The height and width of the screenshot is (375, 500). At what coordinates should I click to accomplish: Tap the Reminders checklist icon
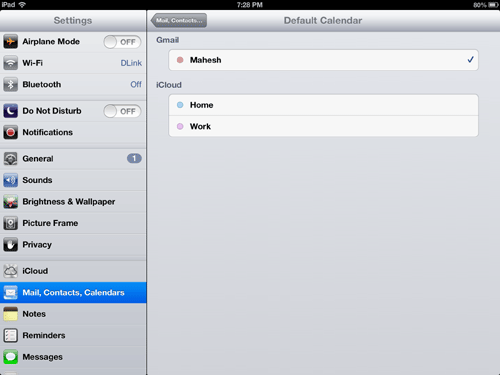click(10, 335)
